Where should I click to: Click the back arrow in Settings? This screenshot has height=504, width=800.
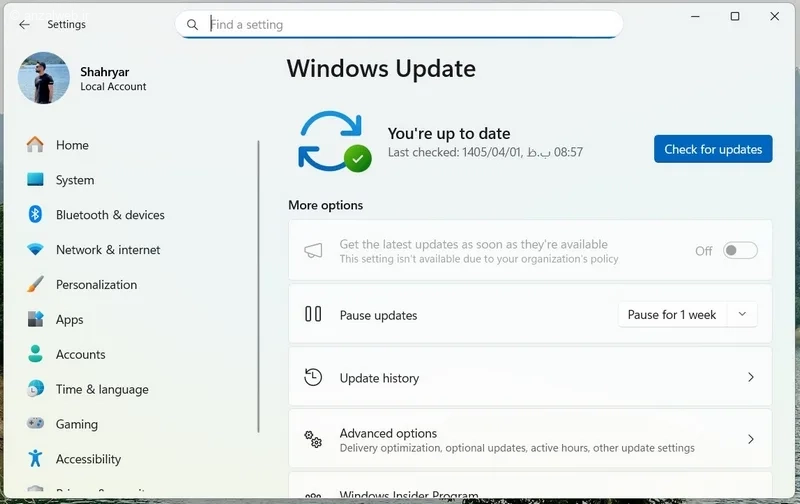click(24, 24)
